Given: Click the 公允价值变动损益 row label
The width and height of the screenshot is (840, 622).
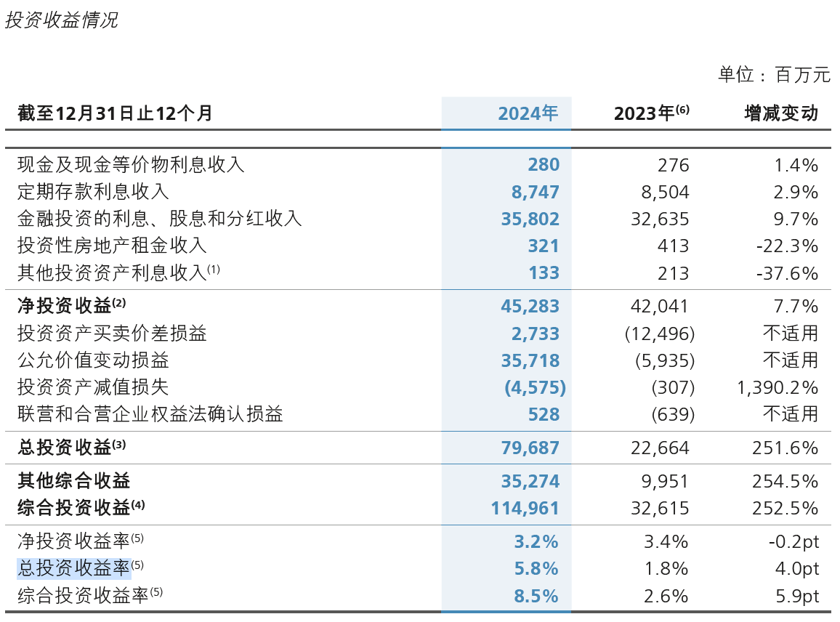Looking at the screenshot, I should (x=93, y=360).
